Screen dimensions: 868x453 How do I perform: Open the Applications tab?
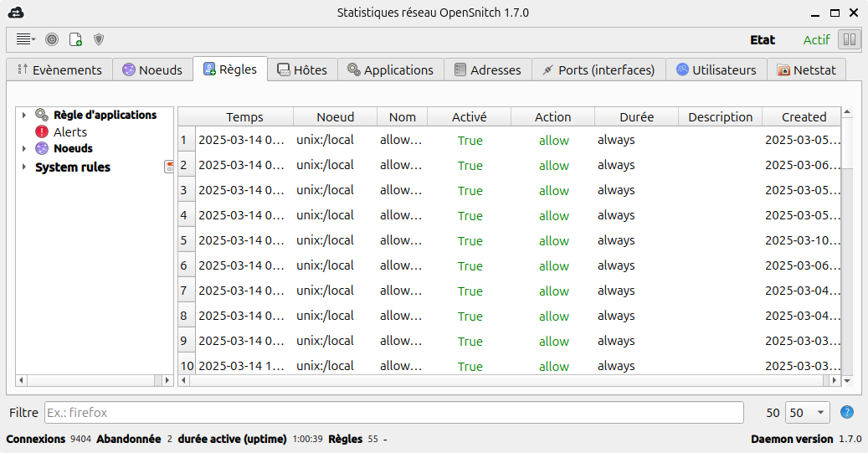(391, 69)
